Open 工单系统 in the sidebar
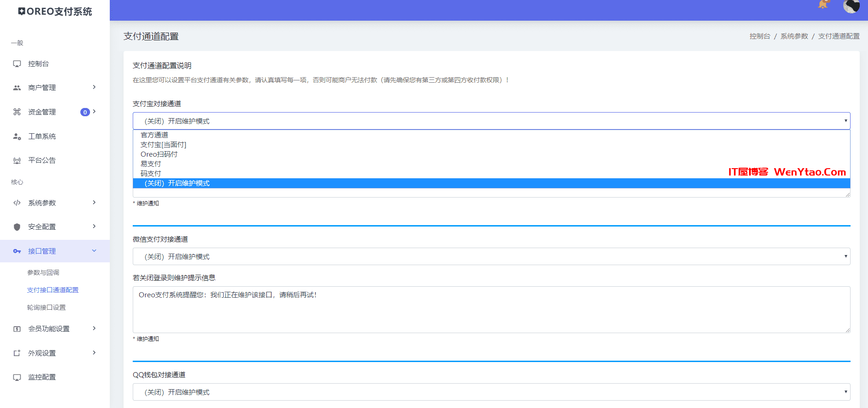 pos(42,136)
